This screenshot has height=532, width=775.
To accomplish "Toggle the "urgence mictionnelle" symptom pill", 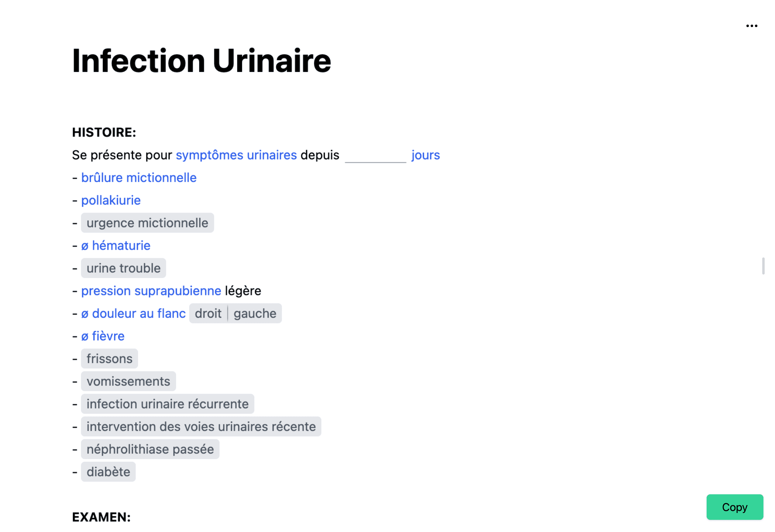I will click(147, 223).
